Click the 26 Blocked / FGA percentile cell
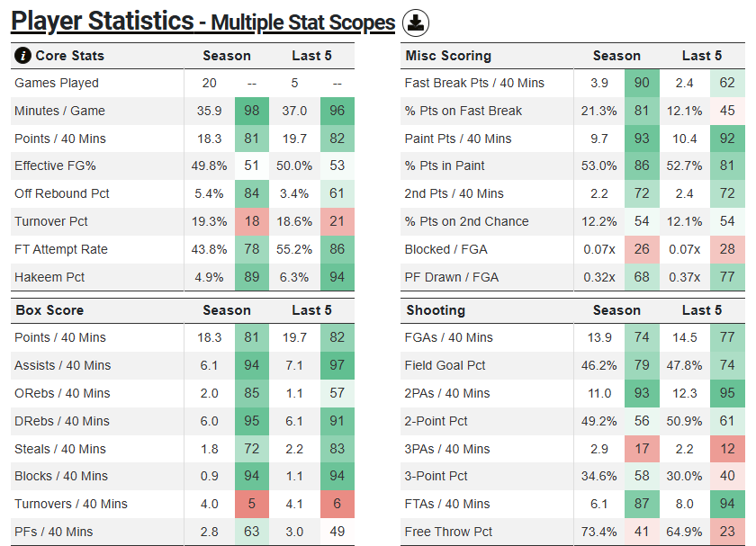This screenshot has width=756, height=546. click(x=642, y=249)
